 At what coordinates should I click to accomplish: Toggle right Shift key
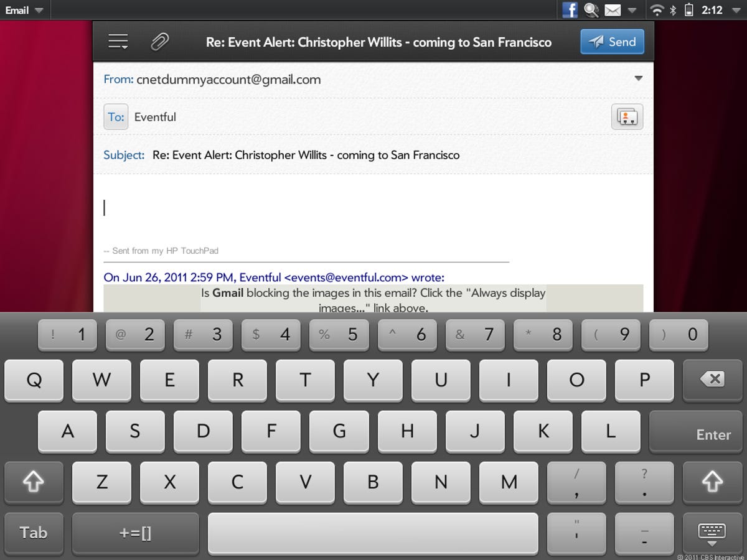(x=712, y=483)
